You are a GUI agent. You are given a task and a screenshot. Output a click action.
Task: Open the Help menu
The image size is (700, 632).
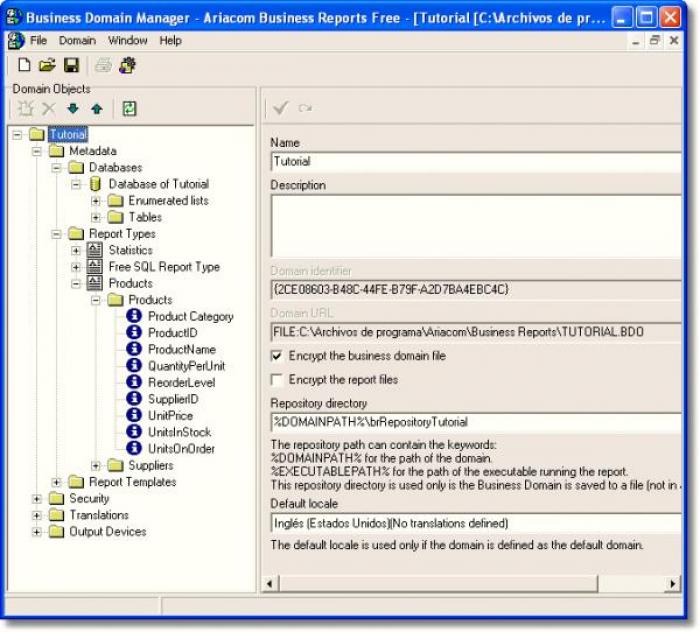tap(171, 41)
